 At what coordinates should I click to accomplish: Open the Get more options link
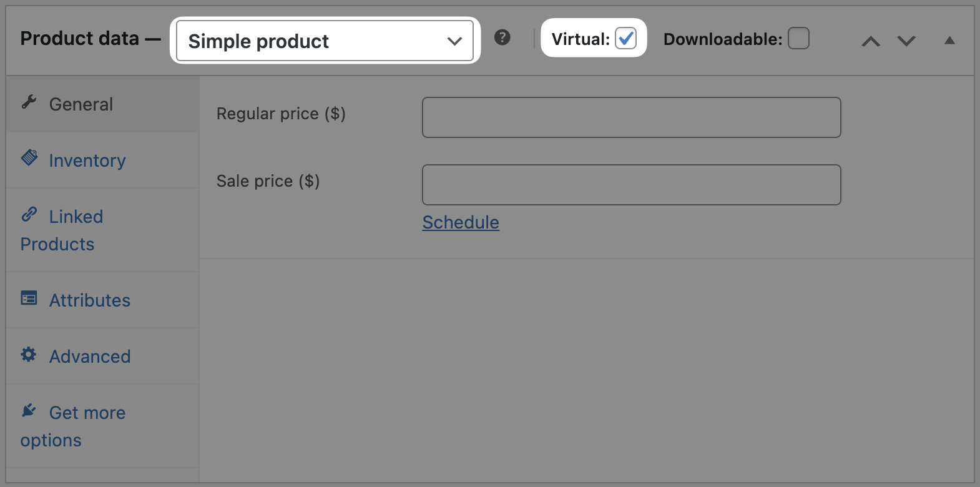tap(87, 413)
